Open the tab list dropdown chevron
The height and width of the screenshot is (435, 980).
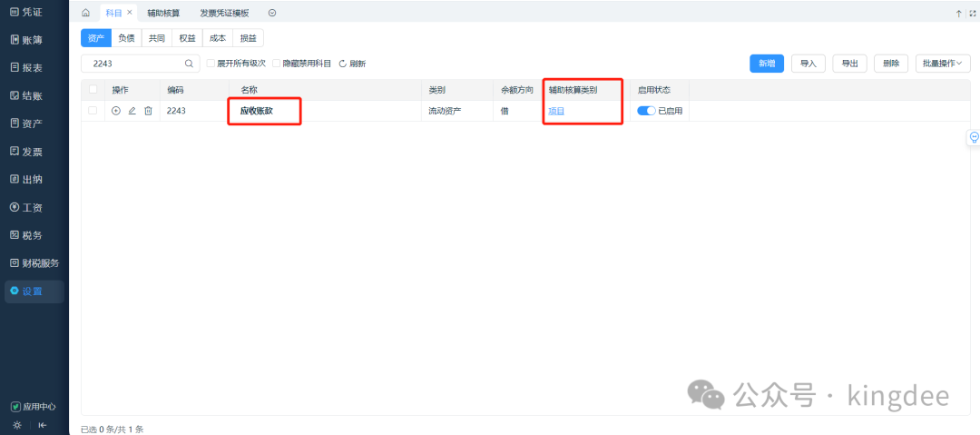272,13
